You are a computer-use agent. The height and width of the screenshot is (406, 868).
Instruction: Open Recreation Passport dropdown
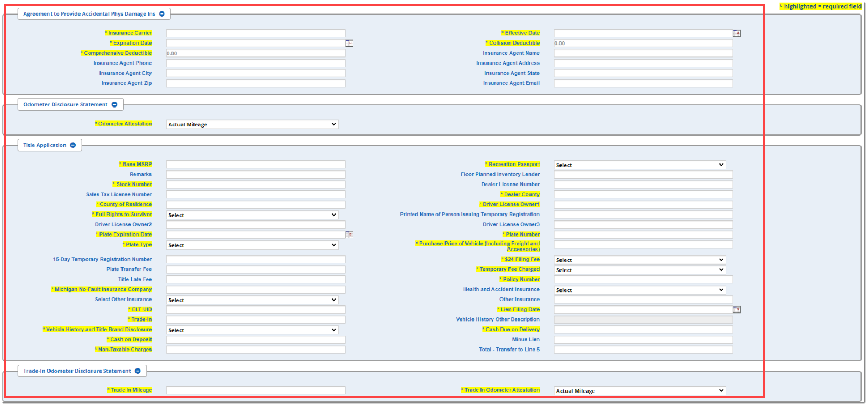(x=640, y=165)
